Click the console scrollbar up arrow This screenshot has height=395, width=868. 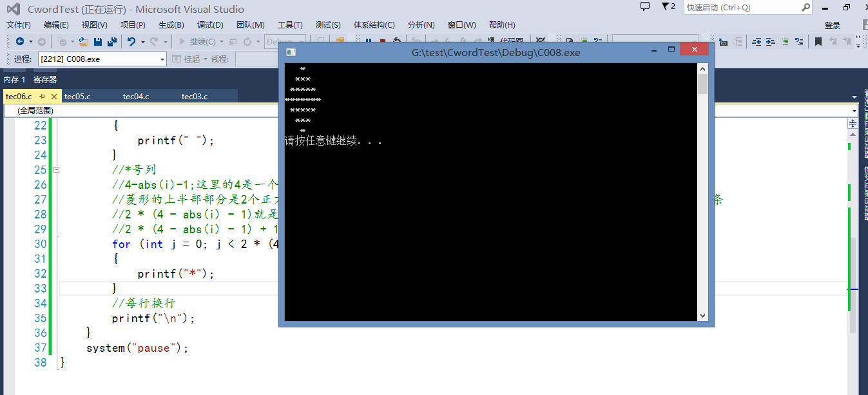[702, 68]
